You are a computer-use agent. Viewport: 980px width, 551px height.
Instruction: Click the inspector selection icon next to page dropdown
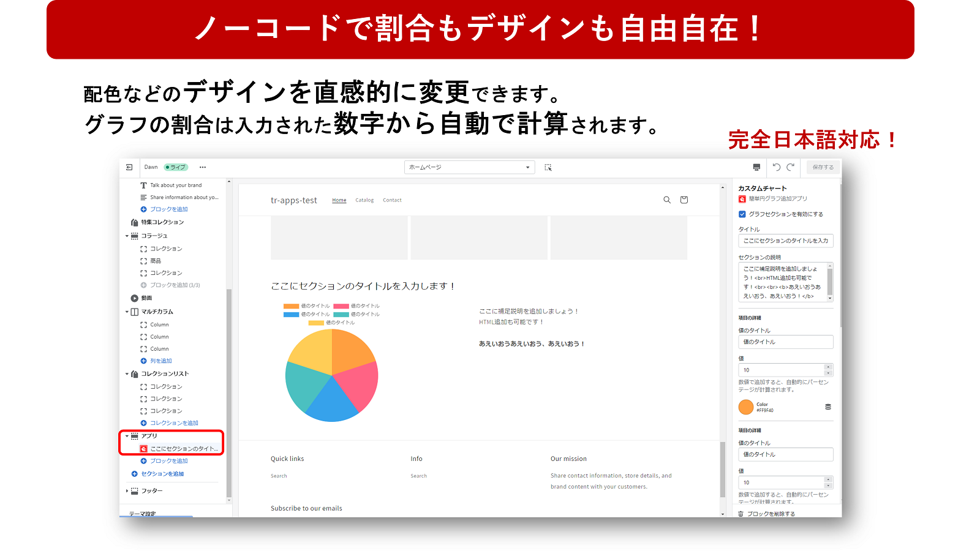(x=548, y=167)
